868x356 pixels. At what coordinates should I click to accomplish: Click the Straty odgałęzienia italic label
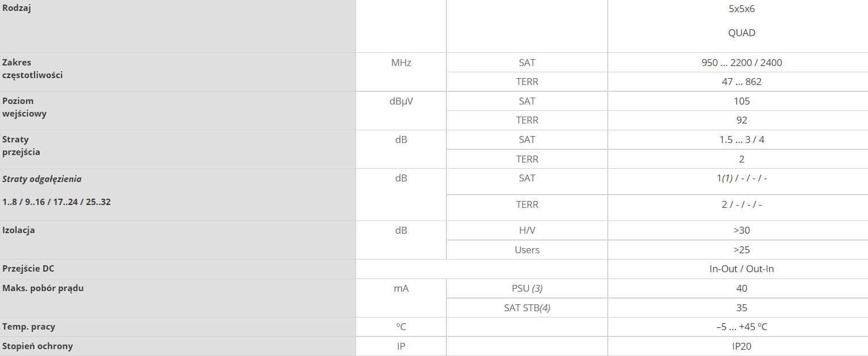42,179
